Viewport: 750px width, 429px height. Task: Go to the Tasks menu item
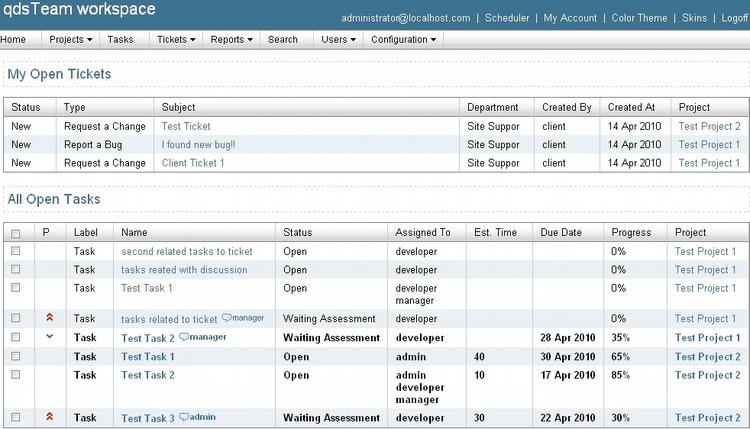click(120, 40)
